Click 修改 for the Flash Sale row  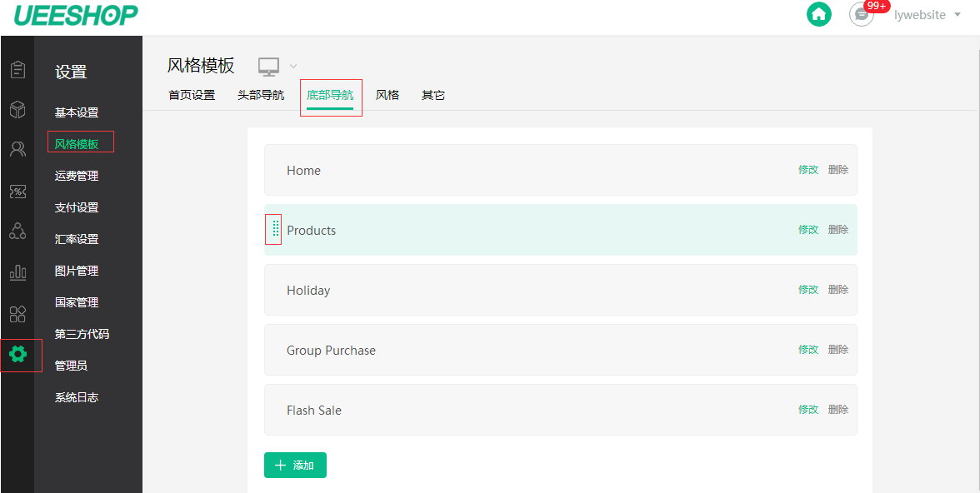(x=808, y=409)
